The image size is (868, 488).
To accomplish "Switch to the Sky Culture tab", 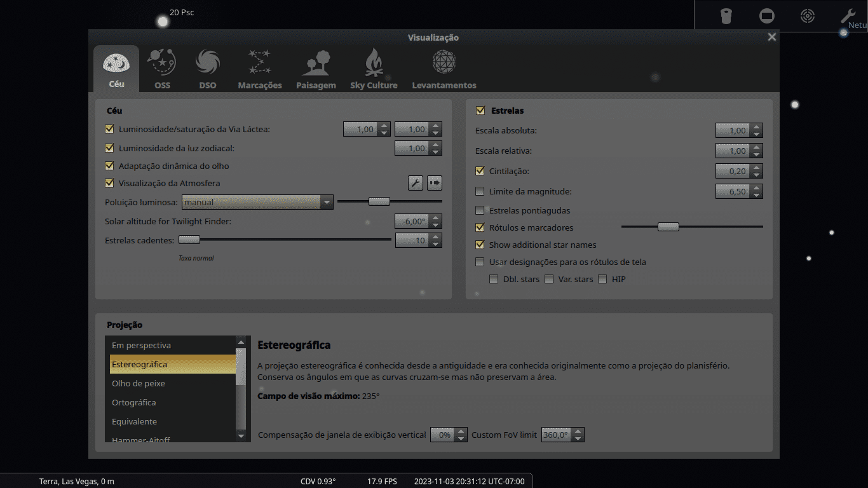I will point(374,69).
